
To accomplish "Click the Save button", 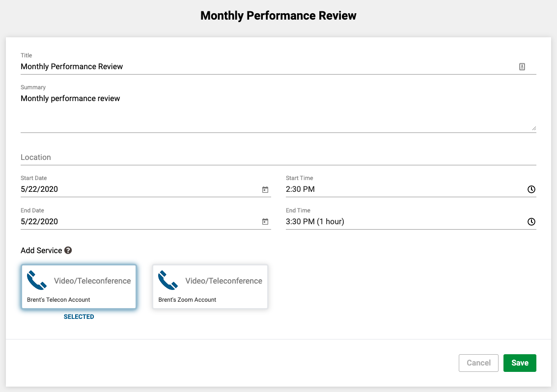I will 520,363.
